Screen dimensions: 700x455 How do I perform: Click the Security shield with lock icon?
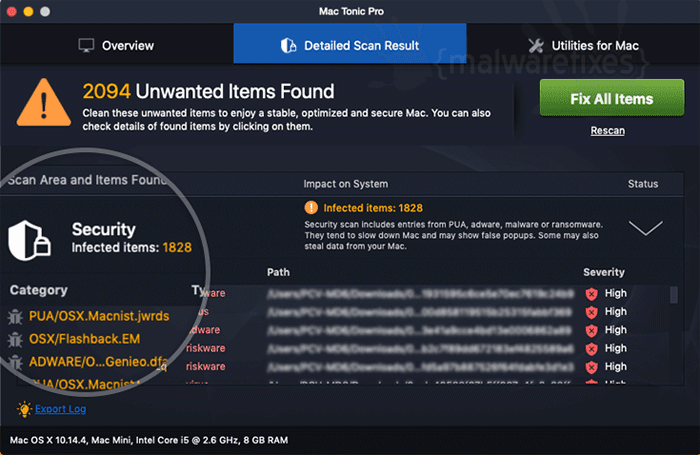click(29, 240)
